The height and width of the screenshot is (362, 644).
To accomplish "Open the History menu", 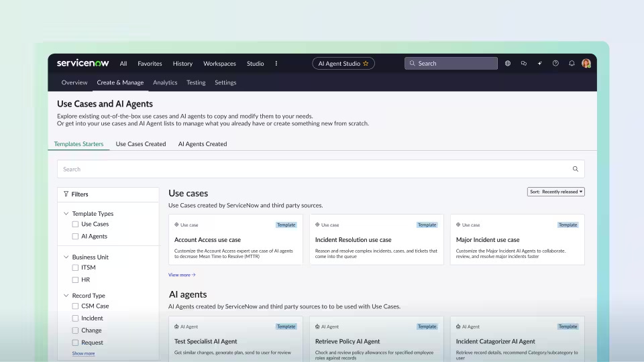I will tap(182, 64).
